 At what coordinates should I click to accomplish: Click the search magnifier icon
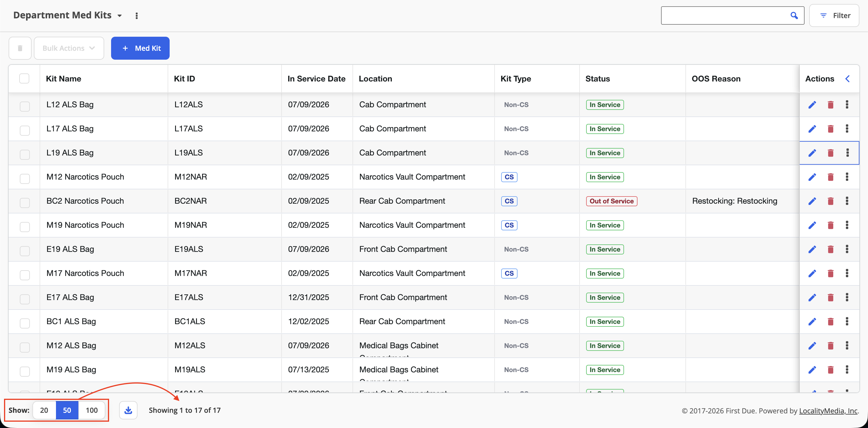pos(794,15)
